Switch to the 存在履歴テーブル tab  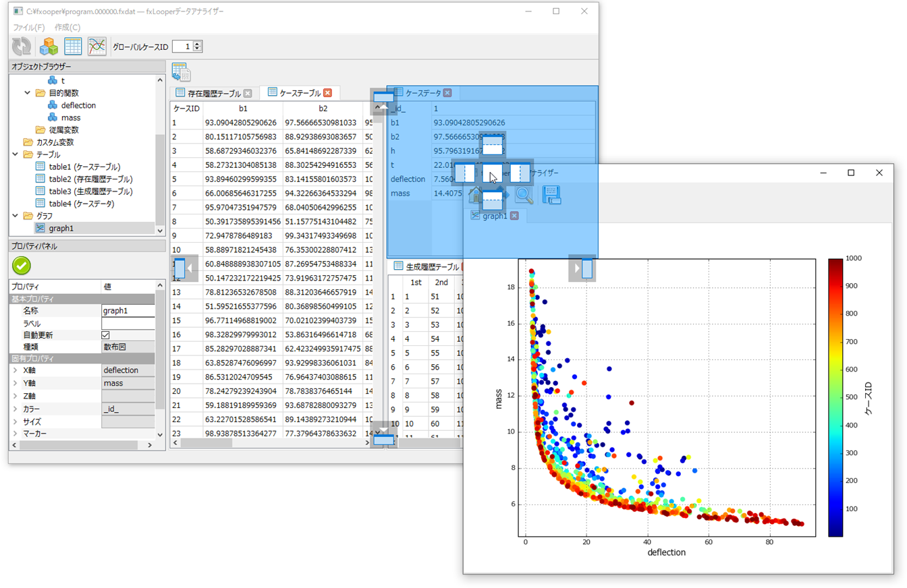pyautogui.click(x=208, y=93)
